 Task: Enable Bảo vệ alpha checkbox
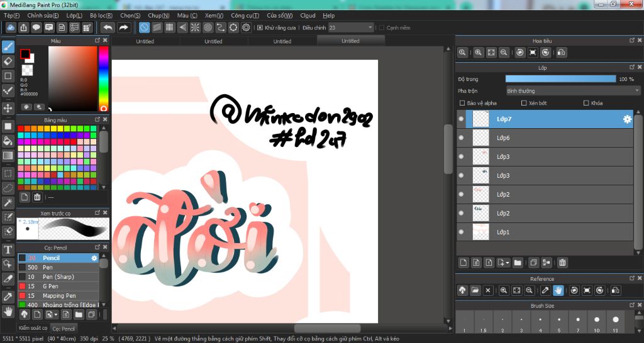(x=462, y=103)
